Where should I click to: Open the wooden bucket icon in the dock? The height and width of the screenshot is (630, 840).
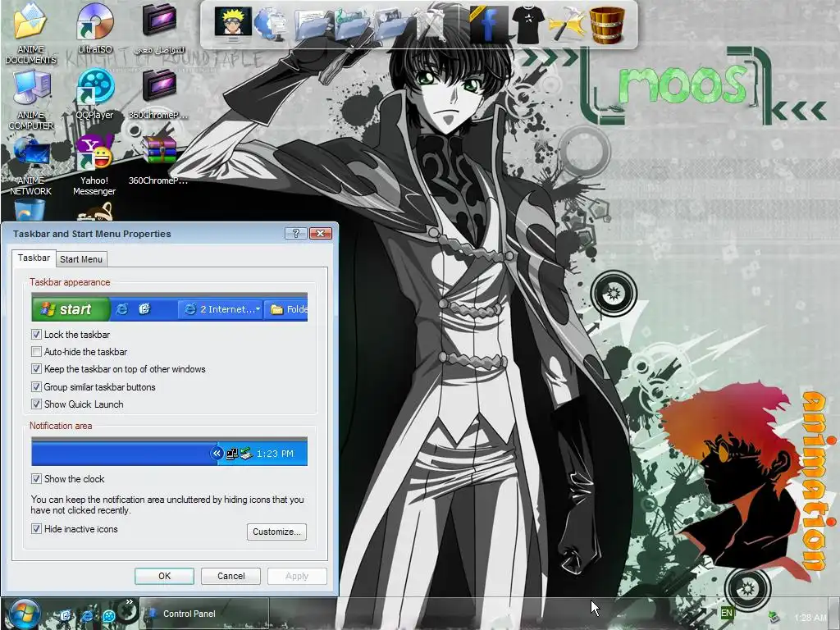[x=607, y=25]
